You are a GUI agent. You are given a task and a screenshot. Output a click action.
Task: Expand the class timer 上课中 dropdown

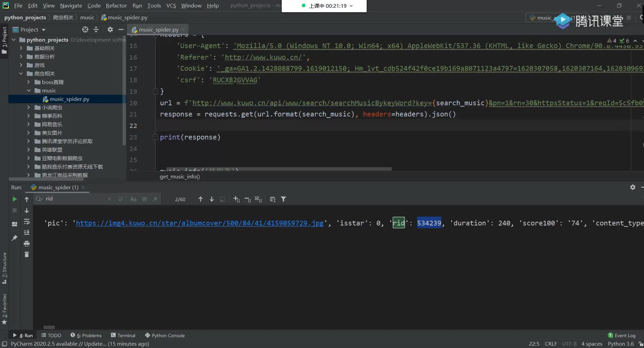351,6
